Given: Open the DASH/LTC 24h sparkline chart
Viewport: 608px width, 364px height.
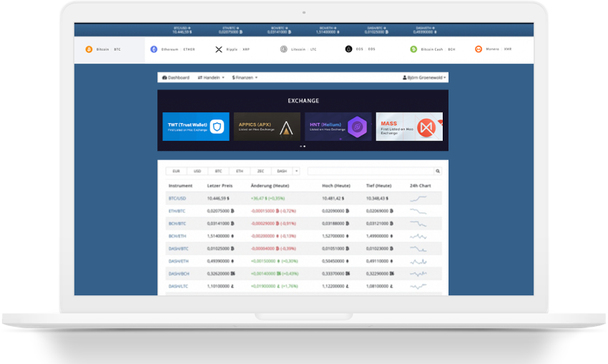Looking at the screenshot, I should tap(418, 287).
